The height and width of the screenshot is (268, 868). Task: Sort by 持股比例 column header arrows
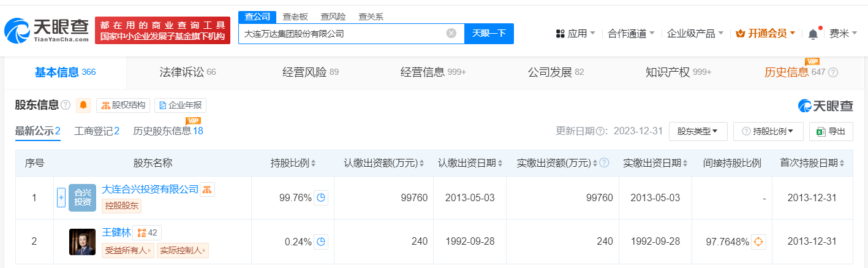pyautogui.click(x=314, y=163)
